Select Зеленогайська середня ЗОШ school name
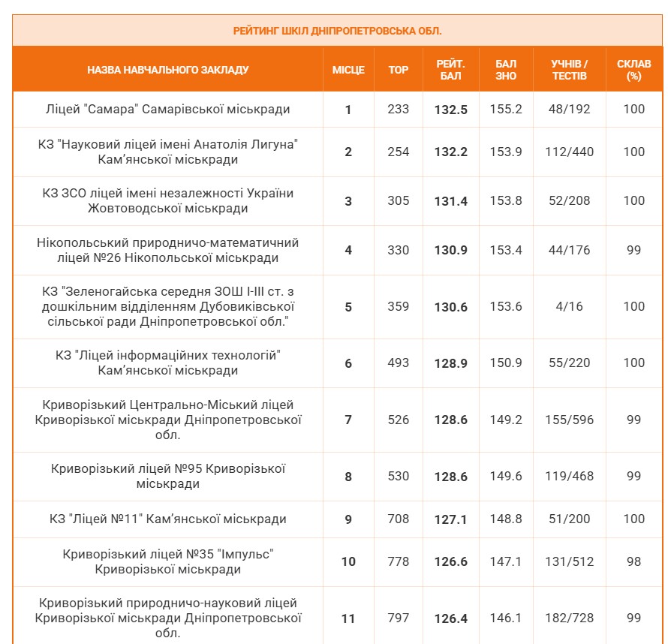 pos(167,306)
